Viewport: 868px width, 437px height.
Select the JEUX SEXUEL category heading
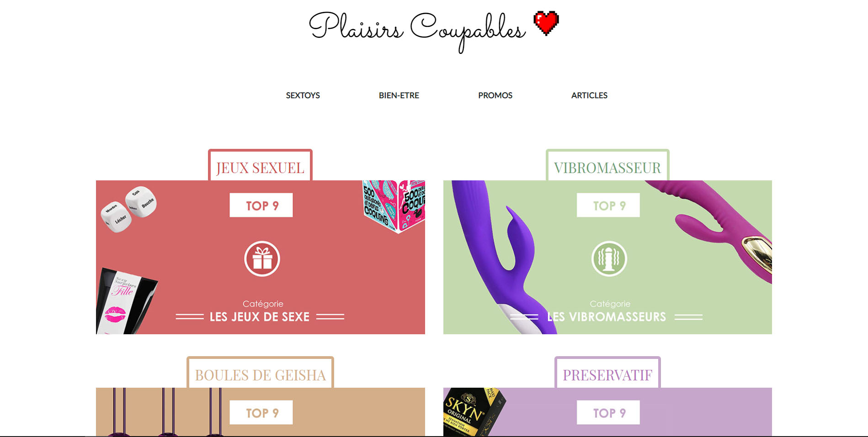[x=260, y=167]
